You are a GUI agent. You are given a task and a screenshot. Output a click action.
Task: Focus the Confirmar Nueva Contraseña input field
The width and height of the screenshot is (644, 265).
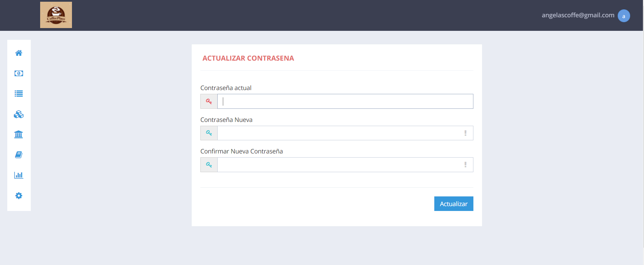click(345, 165)
